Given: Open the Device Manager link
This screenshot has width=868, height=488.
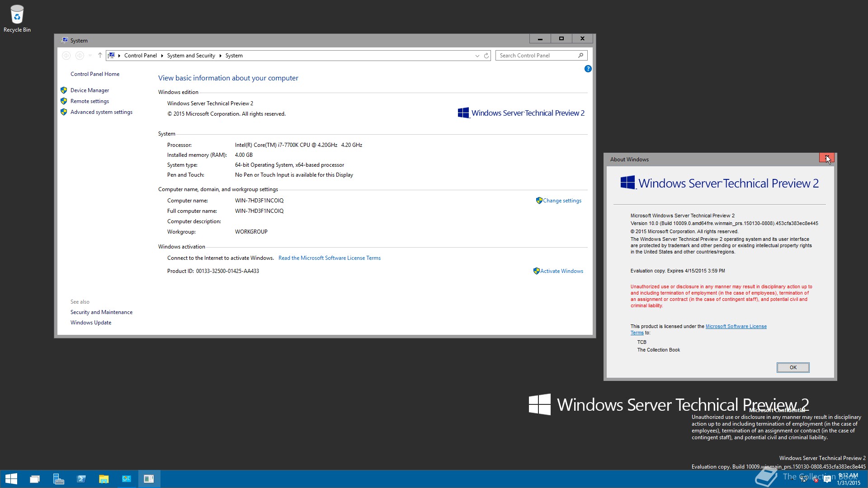Looking at the screenshot, I should click(90, 90).
